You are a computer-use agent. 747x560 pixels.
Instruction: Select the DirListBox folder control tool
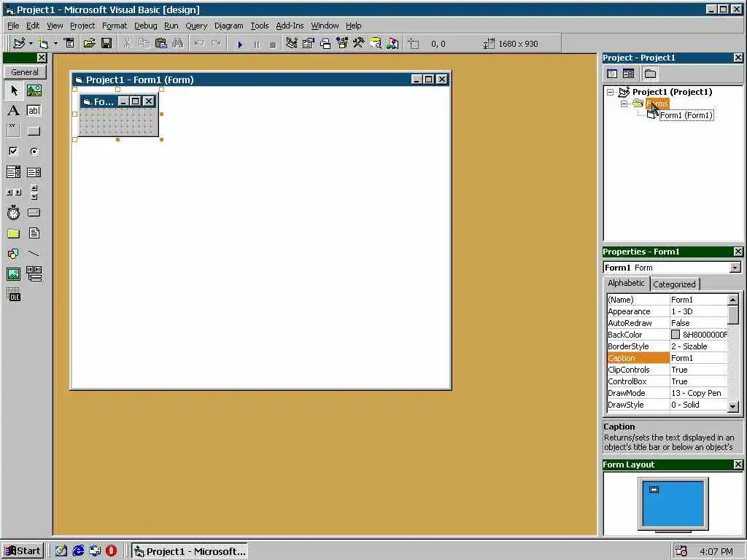point(14,233)
